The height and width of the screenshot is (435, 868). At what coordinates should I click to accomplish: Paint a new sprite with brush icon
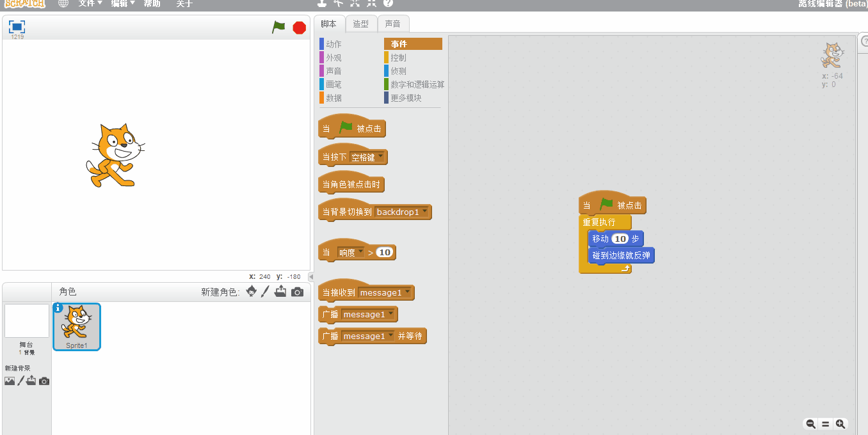266,291
